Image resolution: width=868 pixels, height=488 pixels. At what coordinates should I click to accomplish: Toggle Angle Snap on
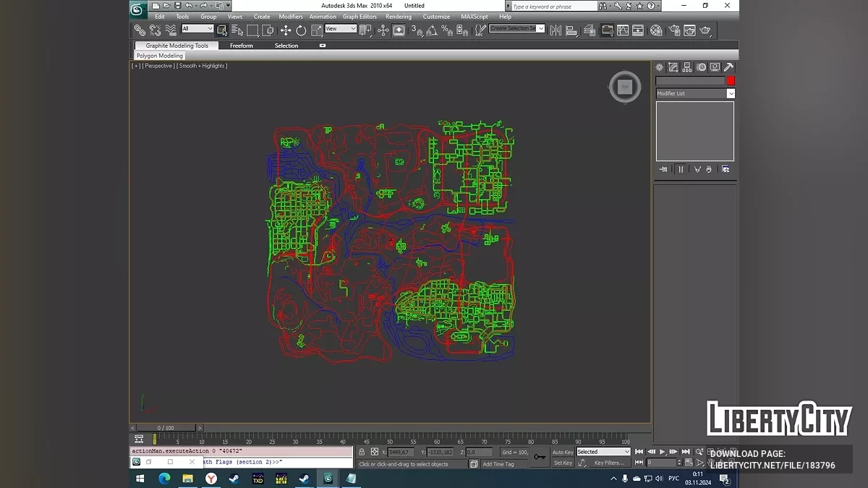tap(431, 30)
